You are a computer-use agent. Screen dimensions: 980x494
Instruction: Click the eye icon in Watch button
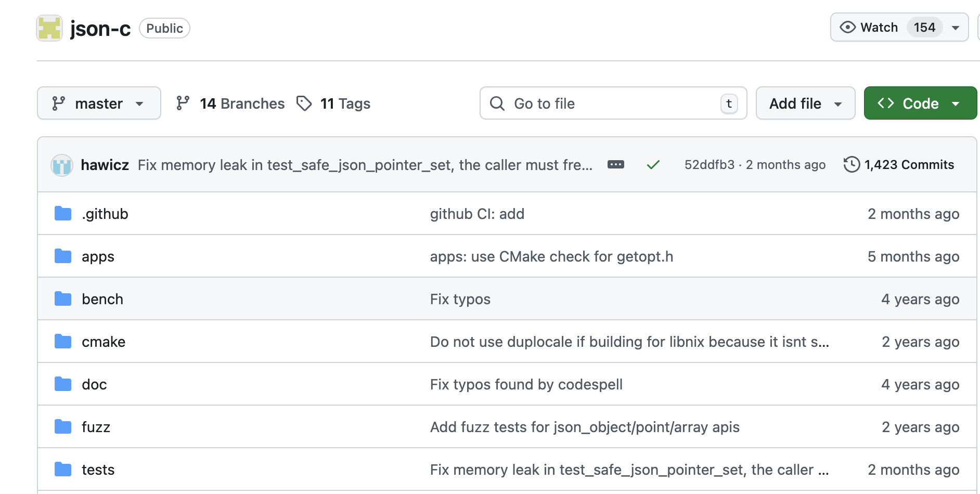847,27
